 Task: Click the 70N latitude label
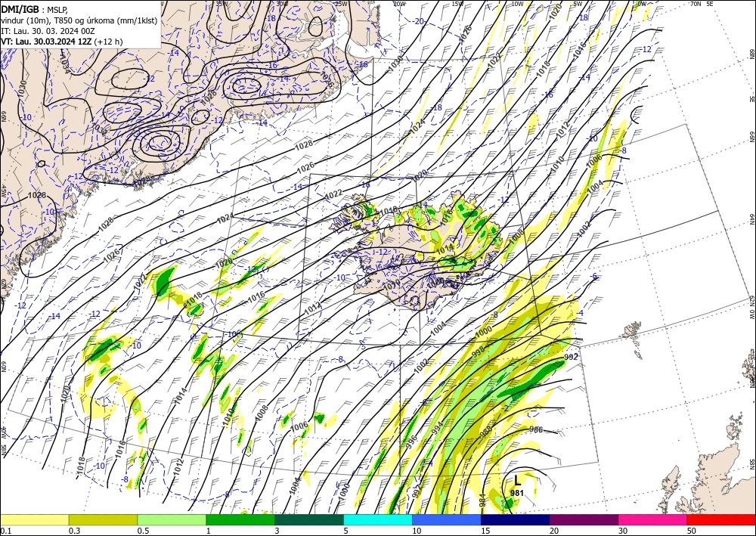(x=696, y=4)
